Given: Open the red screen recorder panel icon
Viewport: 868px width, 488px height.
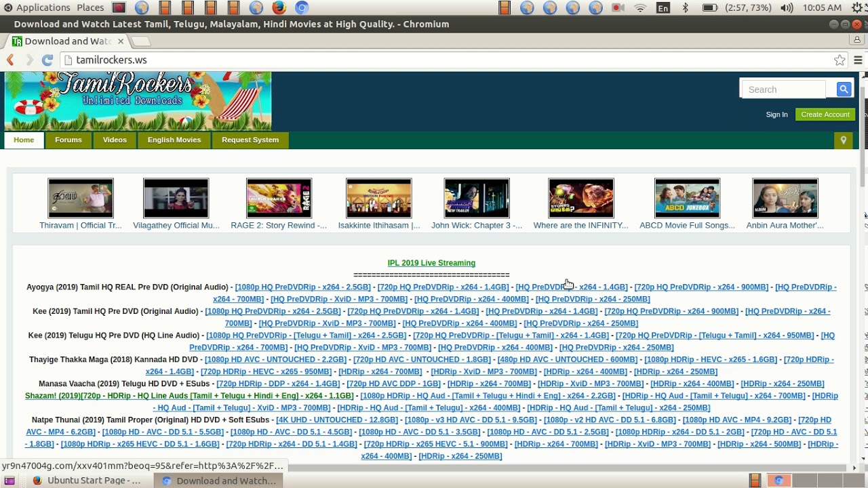Looking at the screenshot, I should (119, 7).
